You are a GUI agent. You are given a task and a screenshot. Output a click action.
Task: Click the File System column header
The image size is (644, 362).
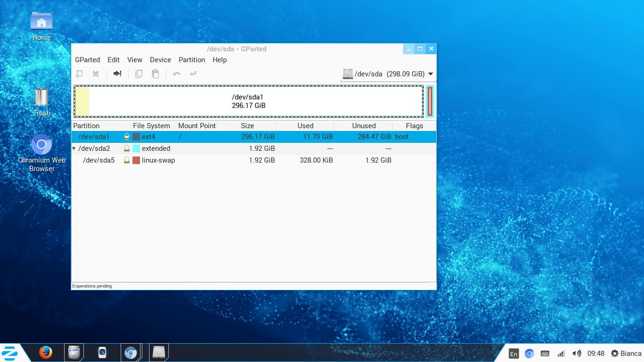tap(151, 126)
